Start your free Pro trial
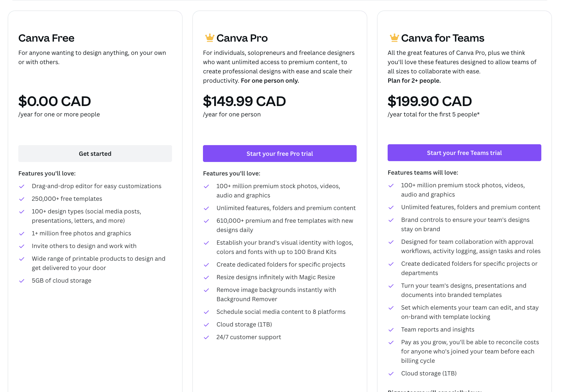563x392 pixels. [280, 154]
